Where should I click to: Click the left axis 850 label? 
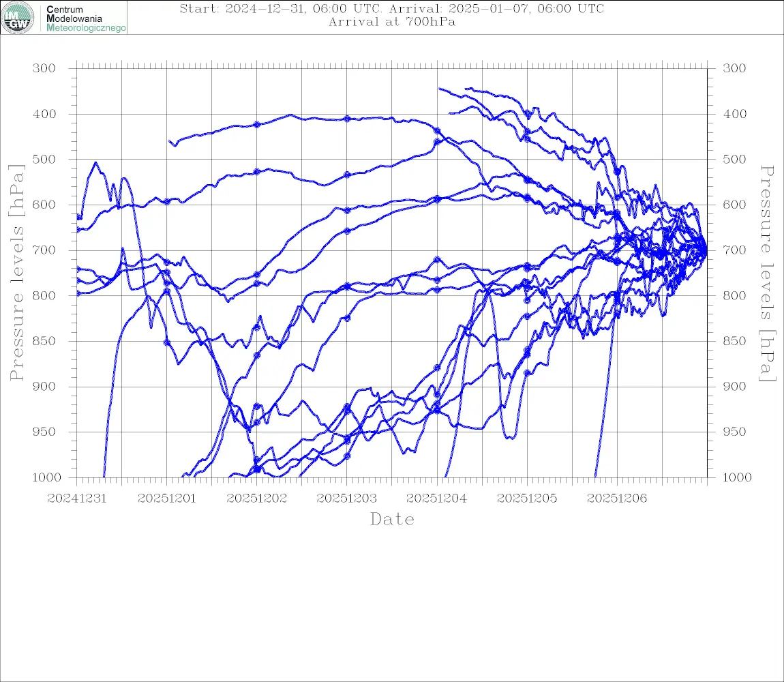[44, 341]
